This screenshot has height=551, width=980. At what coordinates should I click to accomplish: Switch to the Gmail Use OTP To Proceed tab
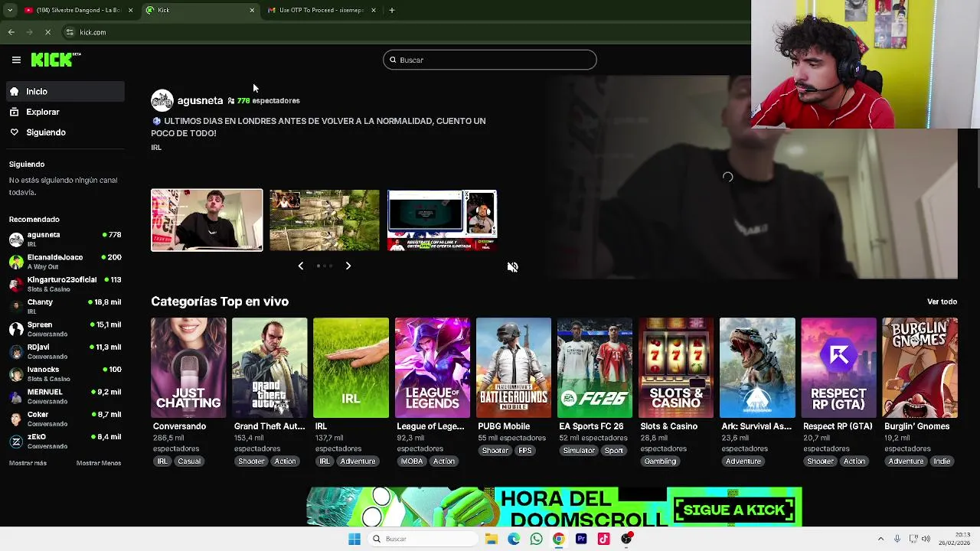coord(320,10)
